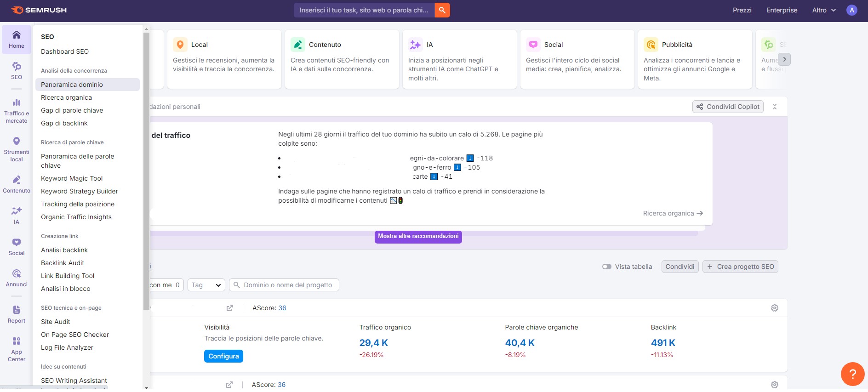
Task: Open the SEO sidebar section
Action: point(17,71)
